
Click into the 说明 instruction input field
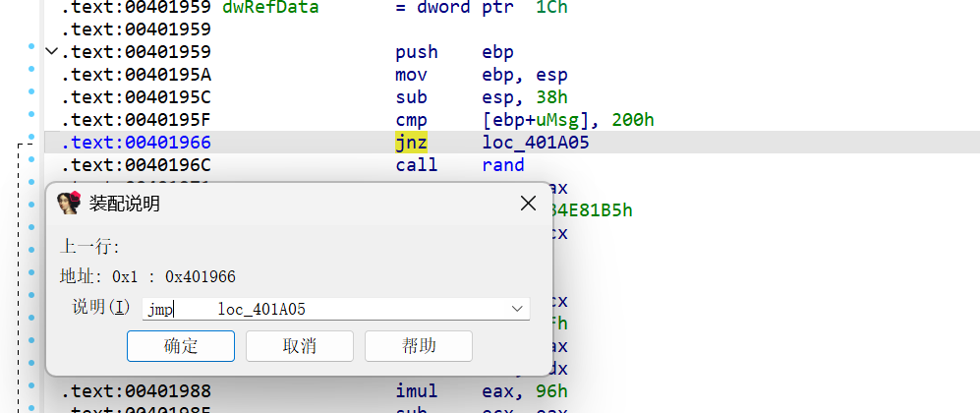[x=324, y=309]
